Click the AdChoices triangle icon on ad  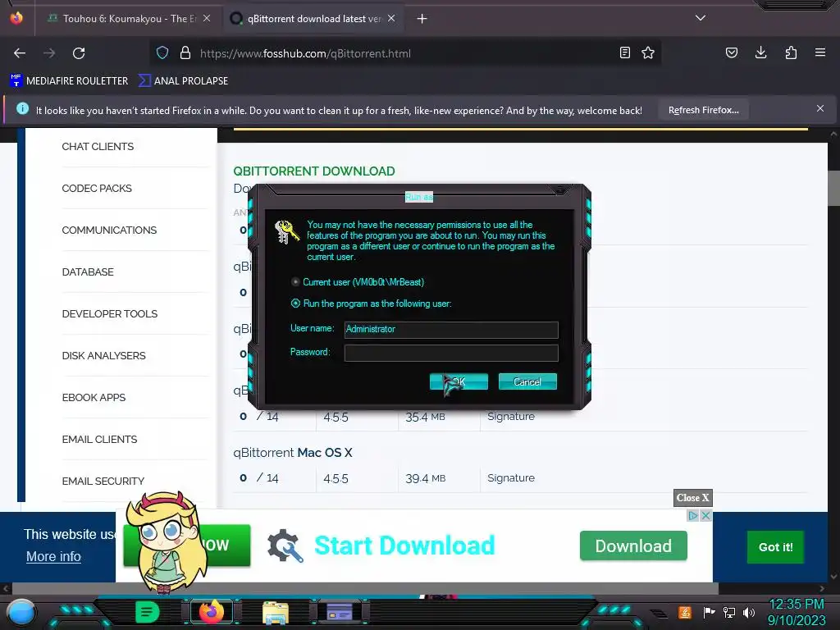click(692, 515)
